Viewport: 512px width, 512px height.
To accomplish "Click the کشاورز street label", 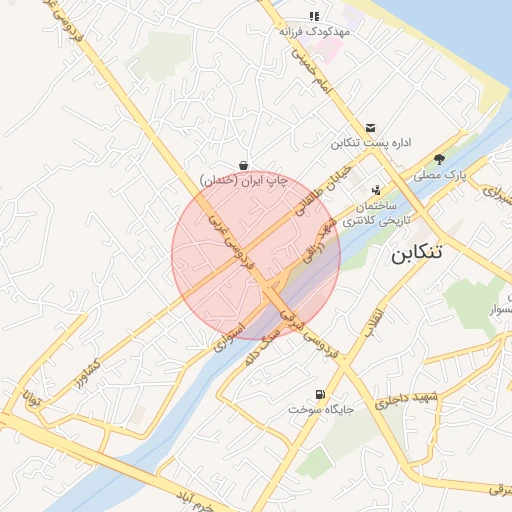I will click(87, 374).
